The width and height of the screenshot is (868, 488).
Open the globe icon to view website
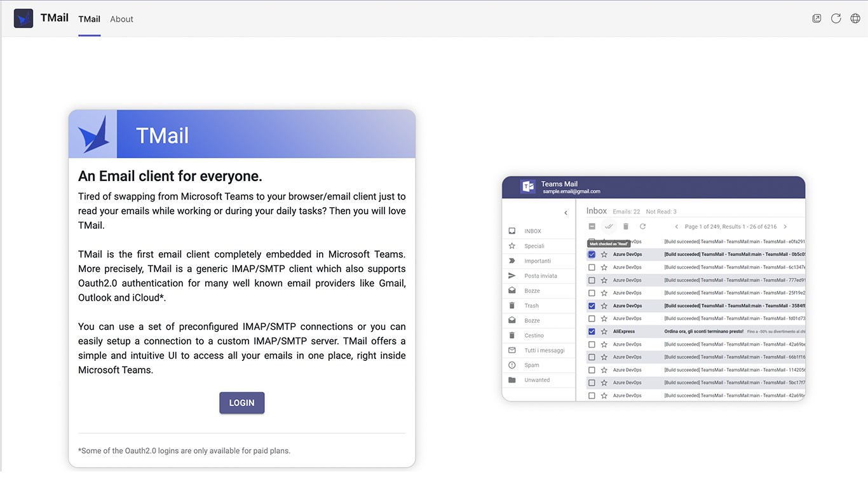(855, 18)
